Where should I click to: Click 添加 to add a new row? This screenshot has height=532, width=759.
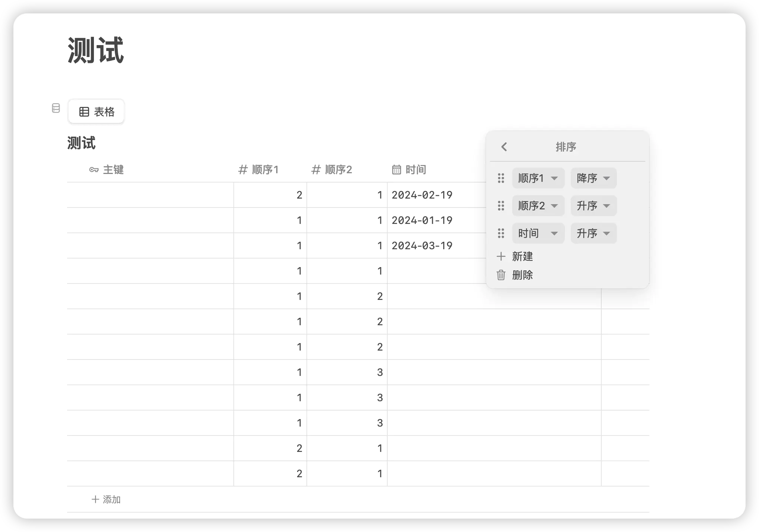click(106, 499)
